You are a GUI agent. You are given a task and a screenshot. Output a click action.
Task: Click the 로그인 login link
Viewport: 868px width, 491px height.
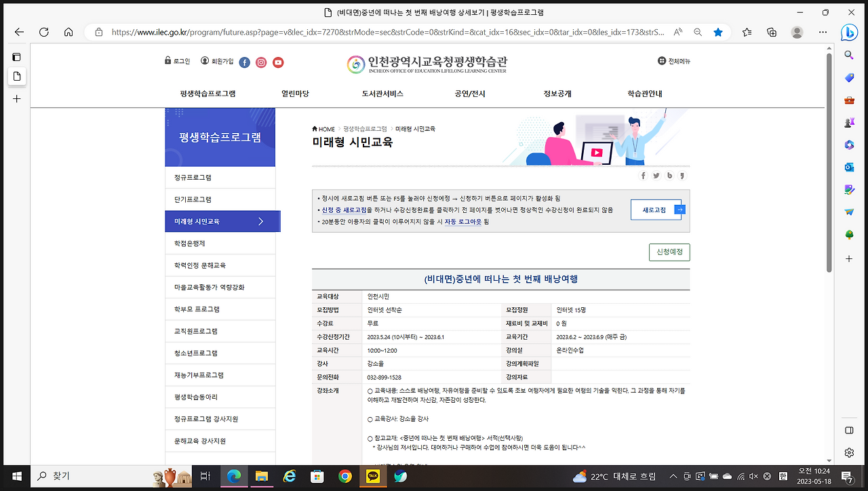(178, 61)
